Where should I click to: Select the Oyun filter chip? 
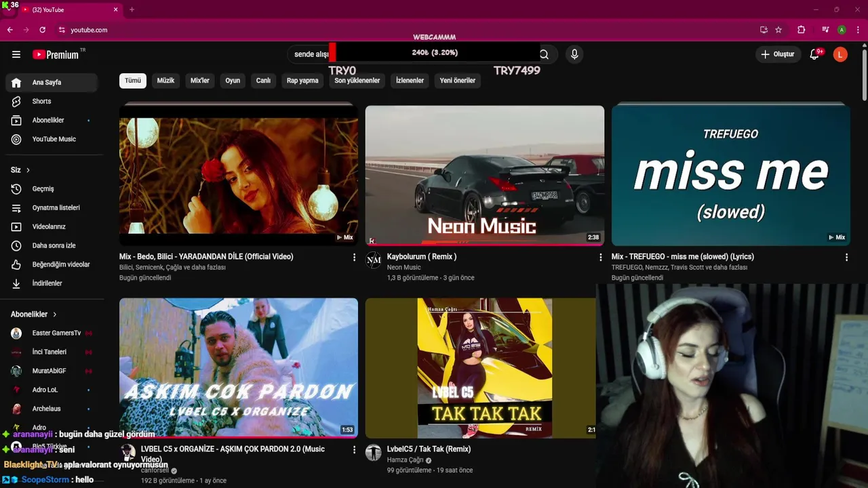tap(233, 80)
